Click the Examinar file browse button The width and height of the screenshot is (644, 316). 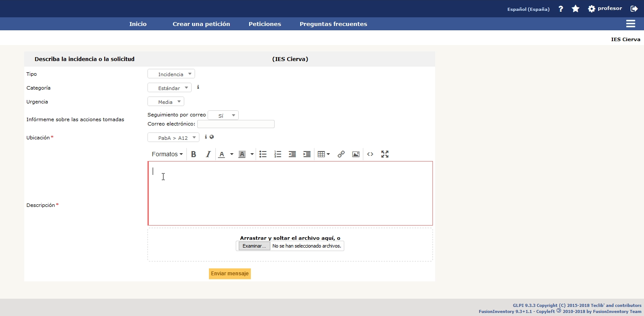pos(254,246)
